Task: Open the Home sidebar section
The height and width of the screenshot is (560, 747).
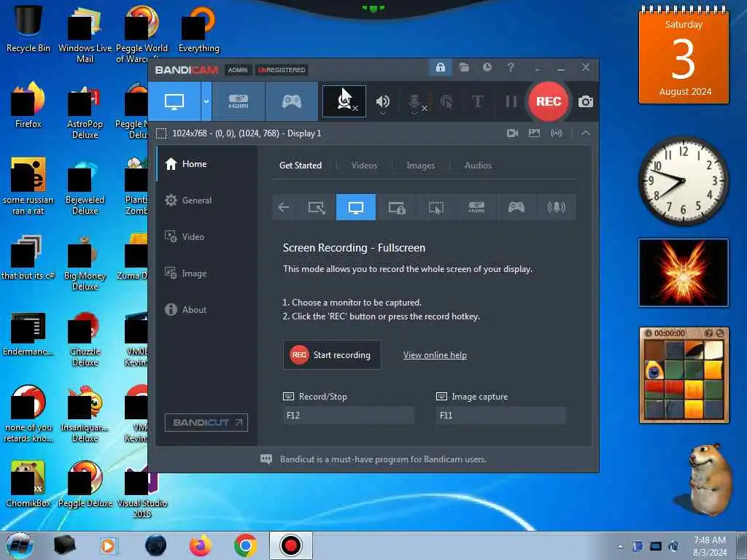Action: [x=206, y=164]
